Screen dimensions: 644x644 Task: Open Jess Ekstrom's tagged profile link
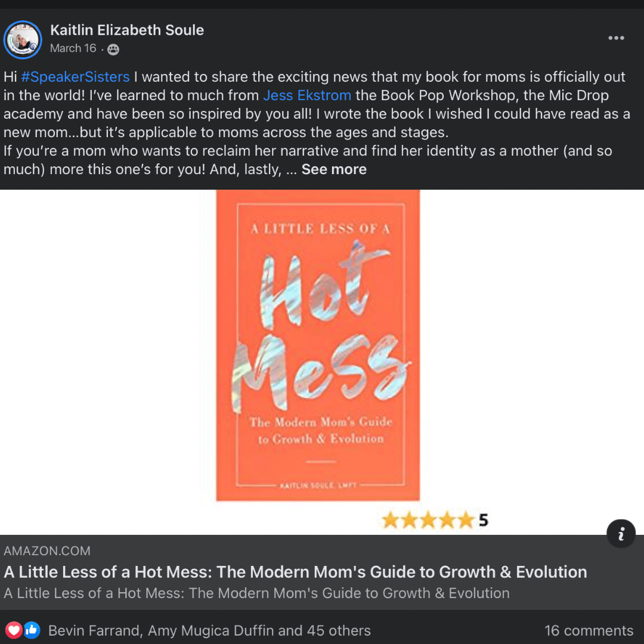click(x=307, y=95)
